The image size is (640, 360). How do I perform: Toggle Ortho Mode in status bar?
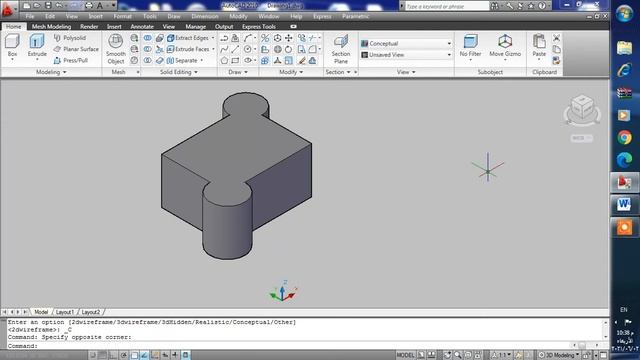(x=113, y=355)
